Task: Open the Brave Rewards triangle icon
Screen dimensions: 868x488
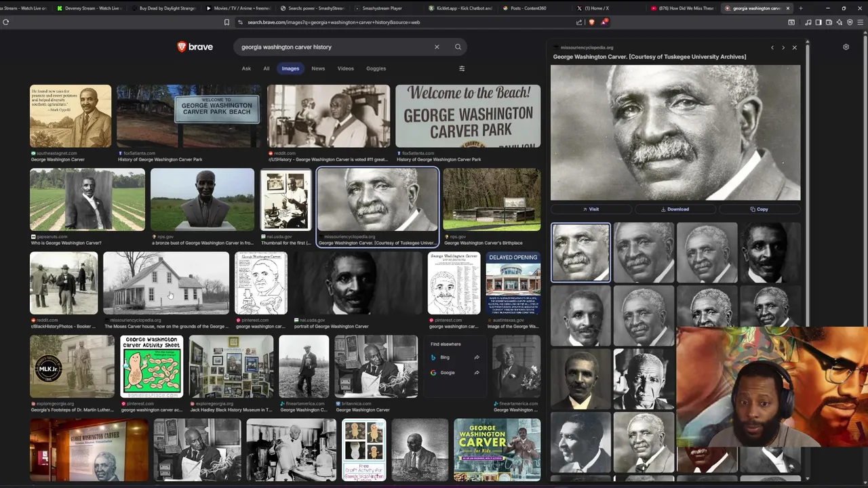Action: click(604, 22)
